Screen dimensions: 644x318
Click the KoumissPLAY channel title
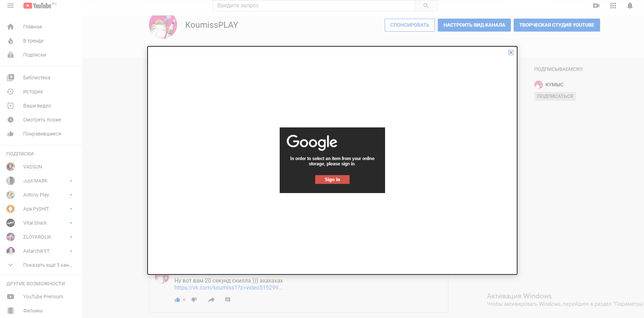(212, 25)
